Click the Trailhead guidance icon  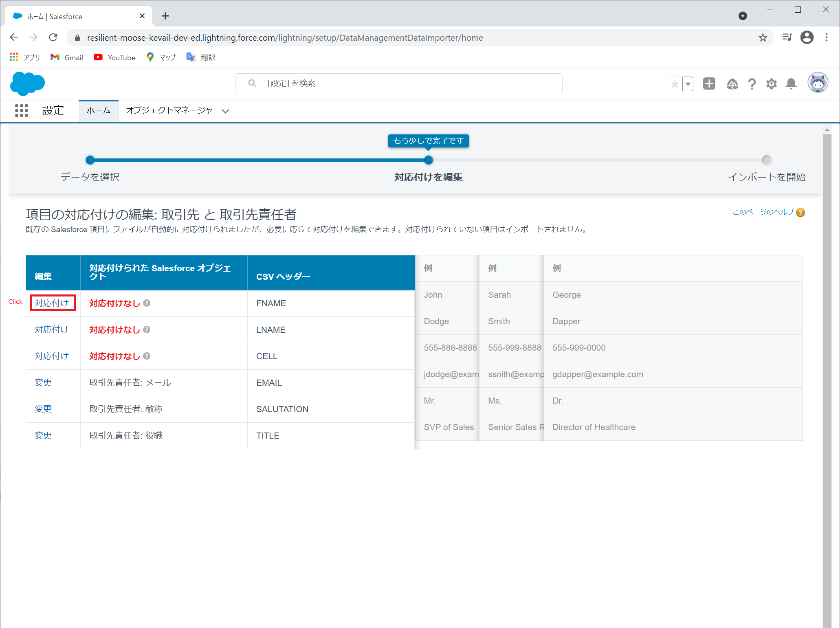[x=732, y=84]
